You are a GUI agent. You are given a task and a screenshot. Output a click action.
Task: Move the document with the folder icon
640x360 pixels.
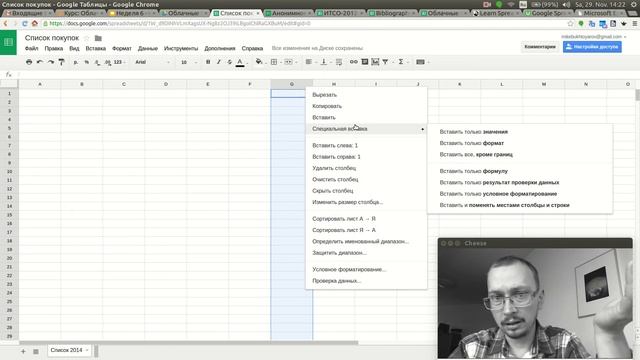(98, 38)
